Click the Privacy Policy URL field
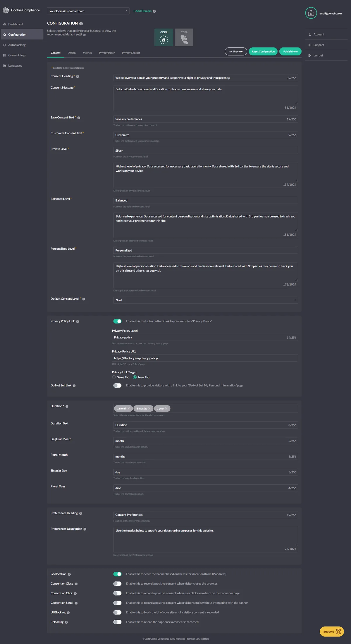351x644 pixels. coord(205,358)
